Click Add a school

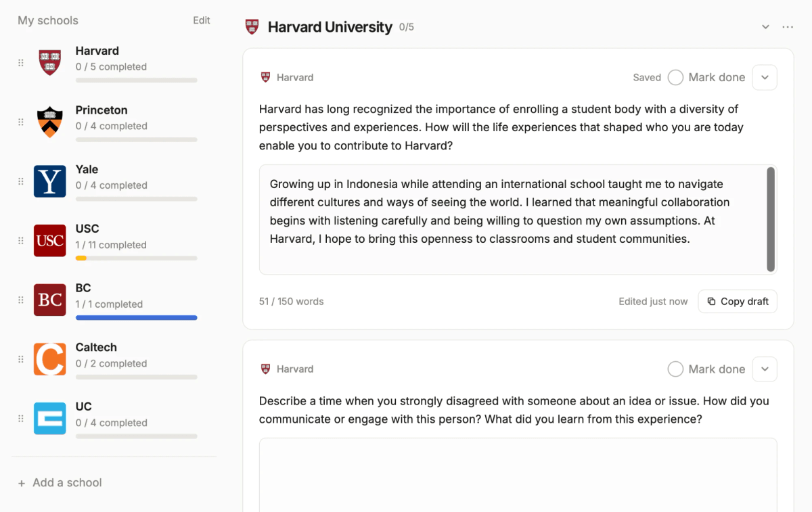60,483
